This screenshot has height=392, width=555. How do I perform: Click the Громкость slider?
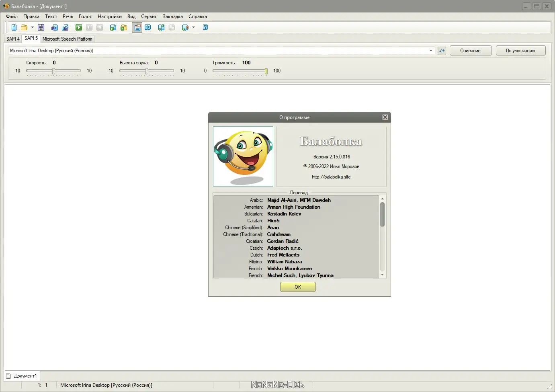point(240,71)
